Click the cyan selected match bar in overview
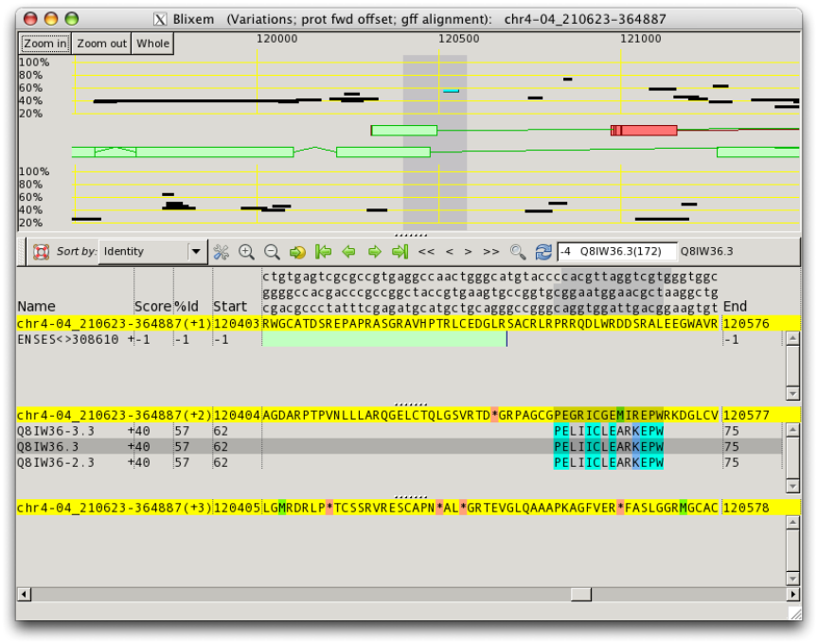The image size is (818, 644). coord(452,91)
